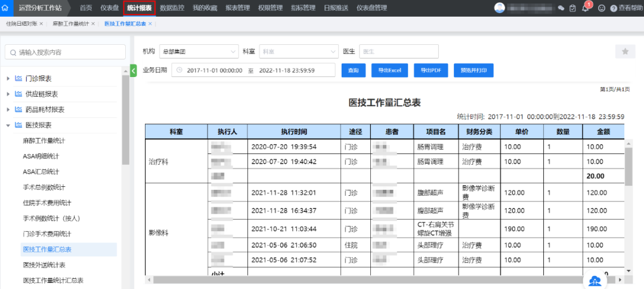Click the search magnifier icon in sidebar

[13, 53]
